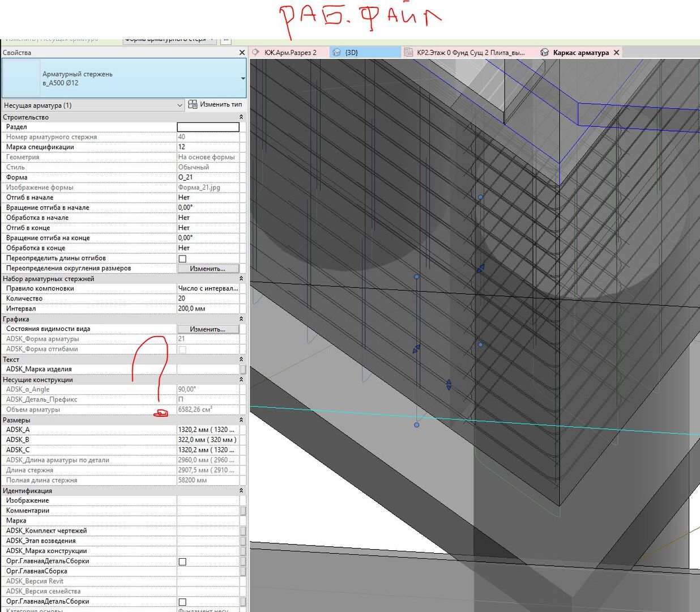Image resolution: width=700 pixels, height=612 pixels.
Task: Click into the Раздел input field
Action: click(208, 127)
